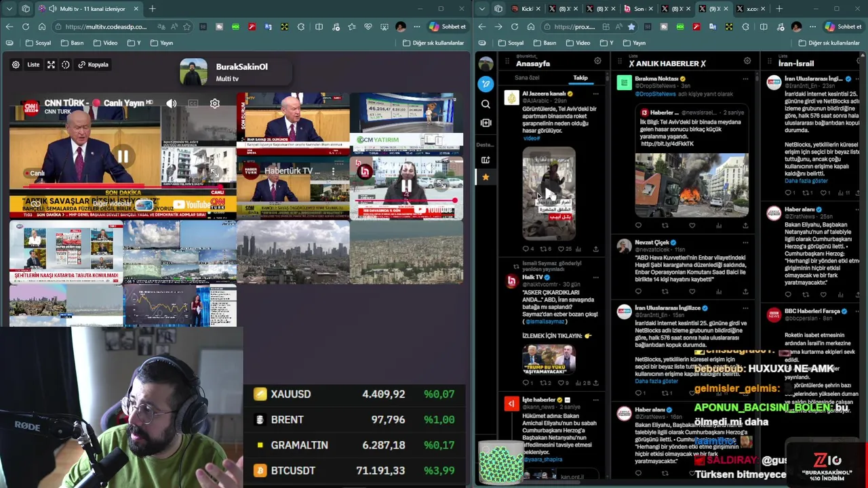Reply to the Al Jazeera kanalı post
868x488 pixels.
526,249
